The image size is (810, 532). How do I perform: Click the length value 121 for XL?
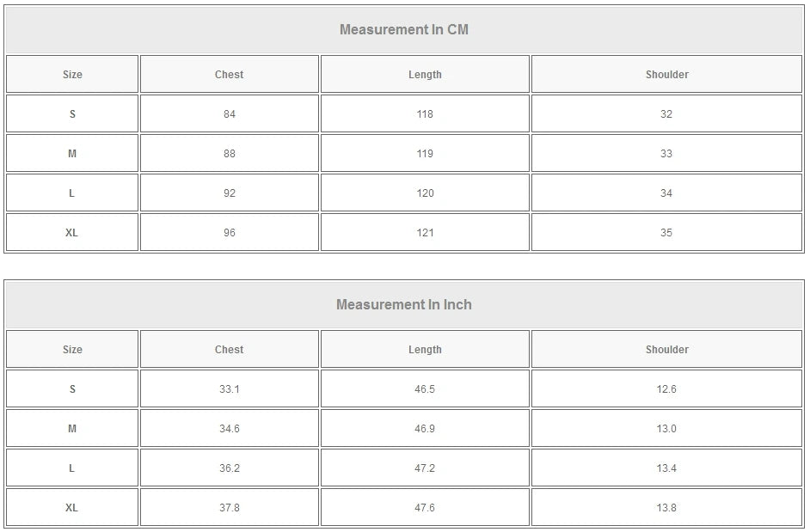tap(425, 233)
